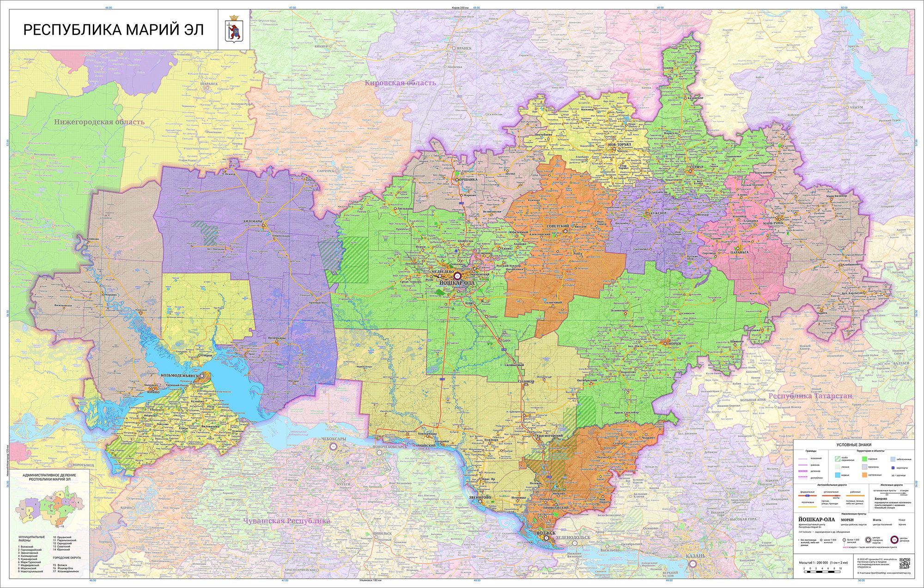
Task: Click the blue water legend swatch
Action: click(x=838, y=475)
